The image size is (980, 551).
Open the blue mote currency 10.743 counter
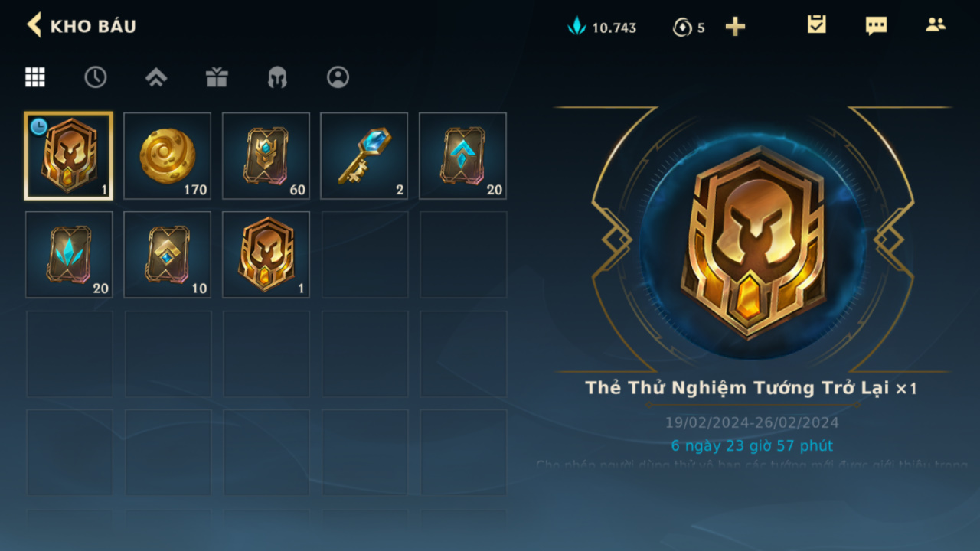(602, 27)
